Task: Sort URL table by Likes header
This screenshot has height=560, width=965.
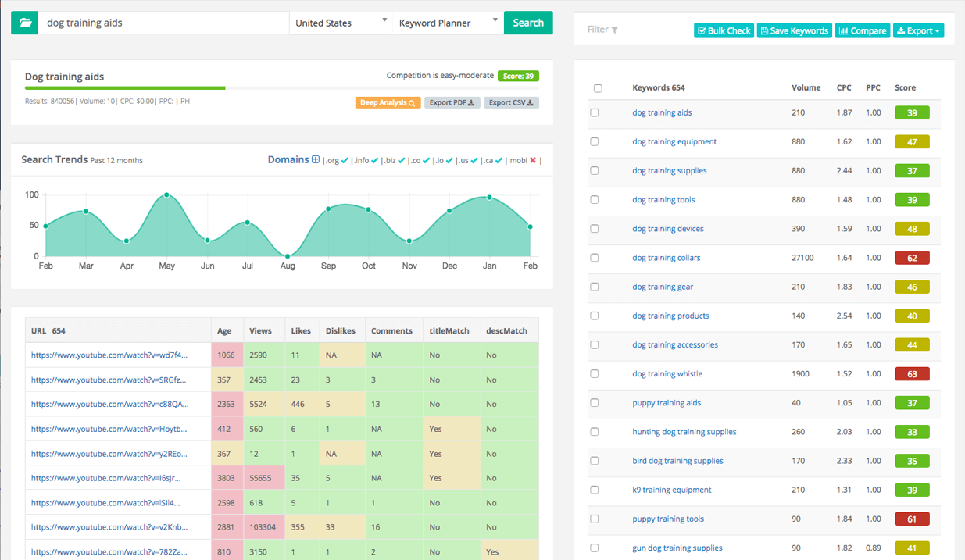Action: tap(301, 330)
